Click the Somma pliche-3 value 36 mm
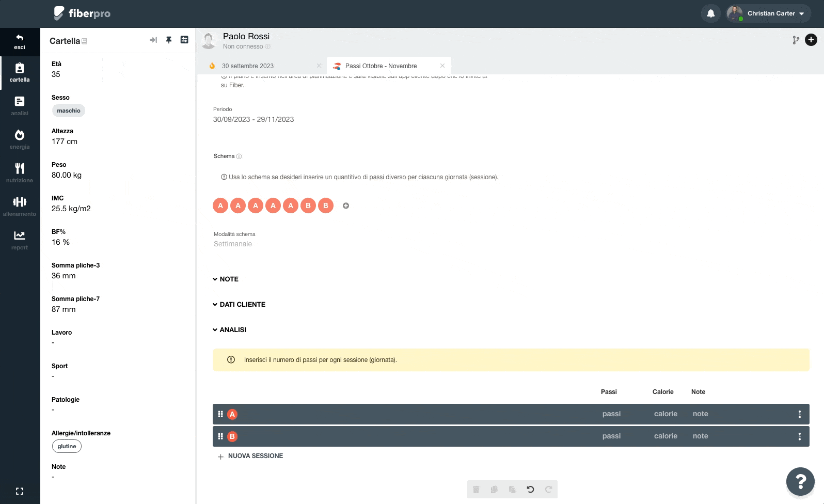The height and width of the screenshot is (504, 824). coord(64,276)
